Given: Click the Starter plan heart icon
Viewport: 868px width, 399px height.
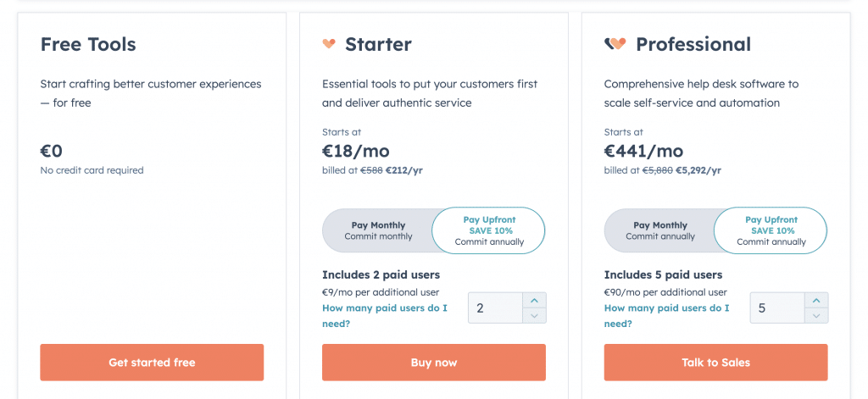Looking at the screenshot, I should 329,44.
